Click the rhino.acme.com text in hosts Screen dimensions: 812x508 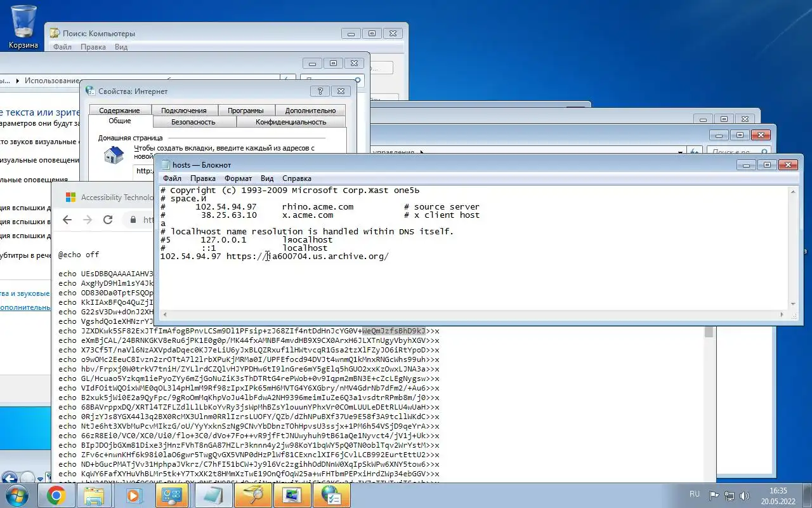(x=317, y=207)
